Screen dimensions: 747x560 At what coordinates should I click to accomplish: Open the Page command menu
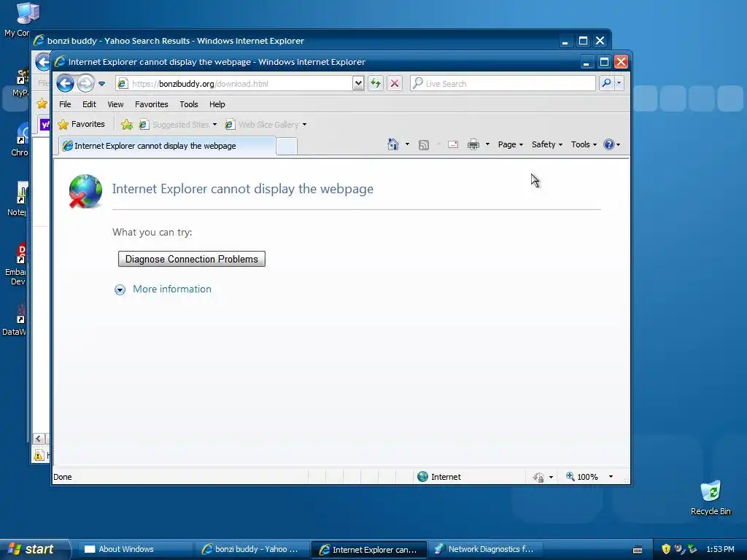[510, 144]
